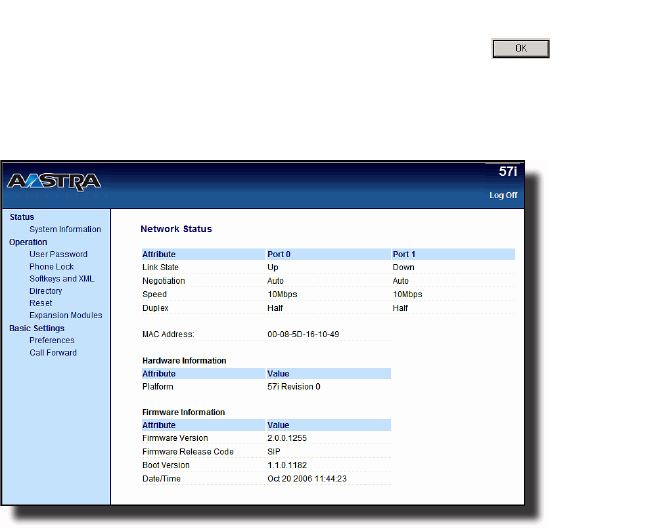The image size is (649, 528).
Task: Click the Aastra logo
Action: pyautogui.click(x=54, y=182)
